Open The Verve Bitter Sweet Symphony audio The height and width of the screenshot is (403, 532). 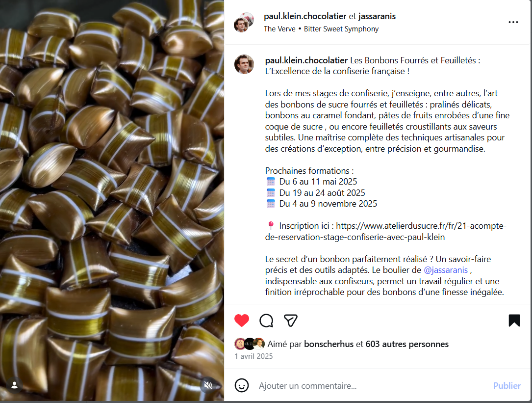point(321,29)
